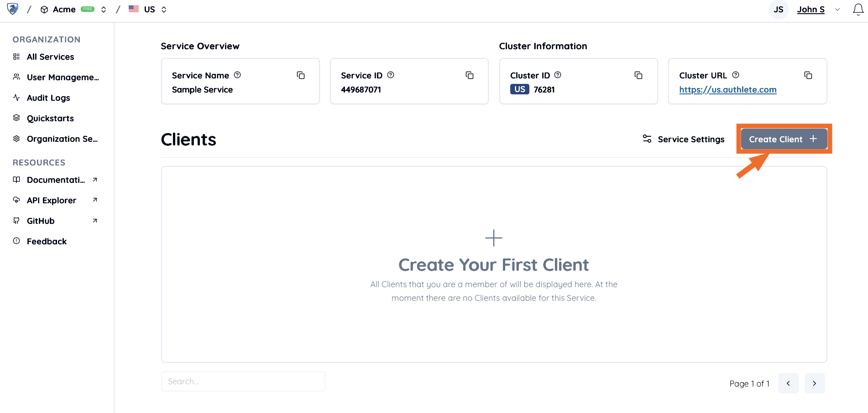
Task: Copy the Service ID value
Action: 470,75
